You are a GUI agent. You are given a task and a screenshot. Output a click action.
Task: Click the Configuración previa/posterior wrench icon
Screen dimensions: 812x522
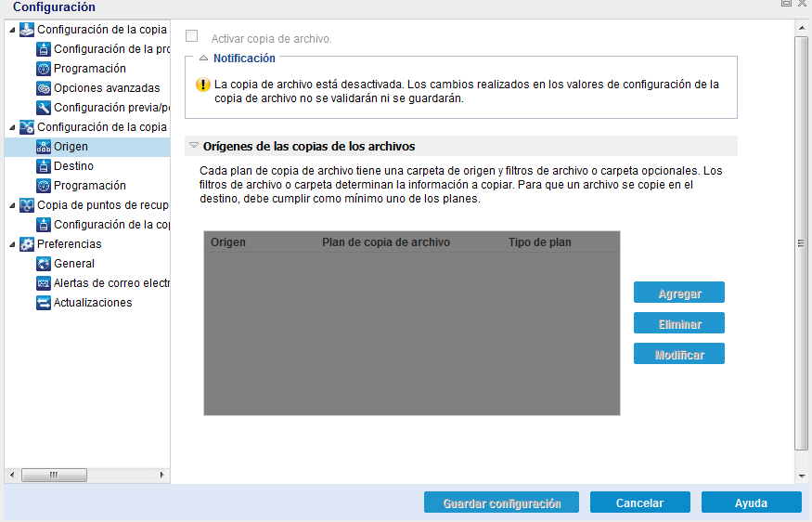44,108
